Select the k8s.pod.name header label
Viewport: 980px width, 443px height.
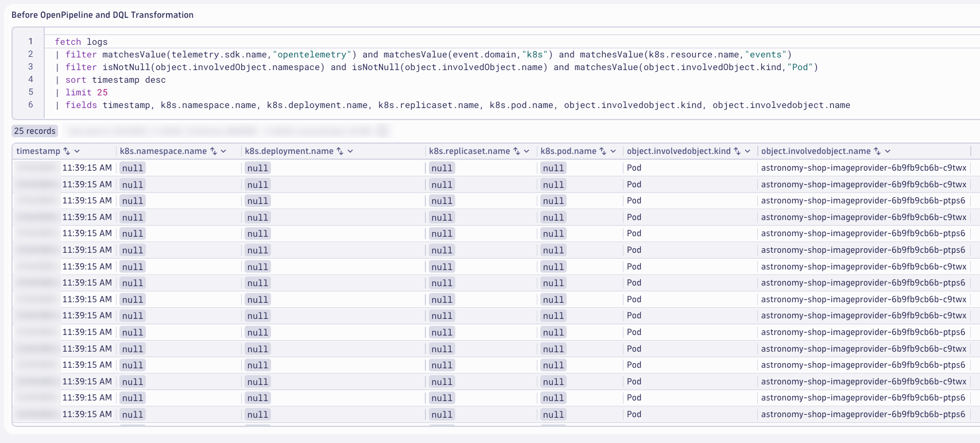pos(568,151)
